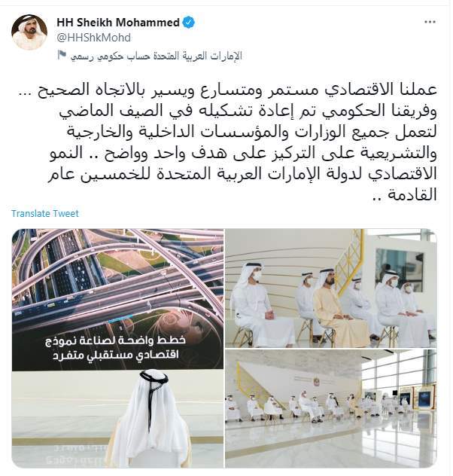This screenshot has height=476, width=453.
Task: Open the photo of seated officials wearing masks
Action: click(x=331, y=288)
